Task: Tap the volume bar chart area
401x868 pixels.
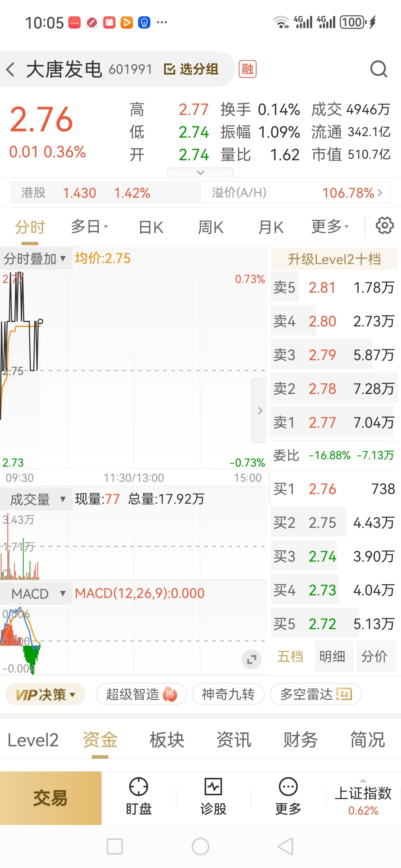Action: pyautogui.click(x=134, y=545)
